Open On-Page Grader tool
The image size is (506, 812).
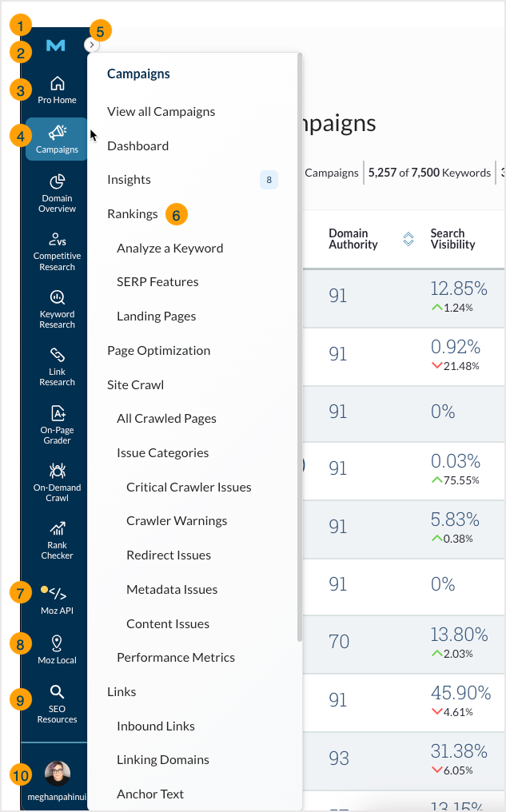[57, 424]
